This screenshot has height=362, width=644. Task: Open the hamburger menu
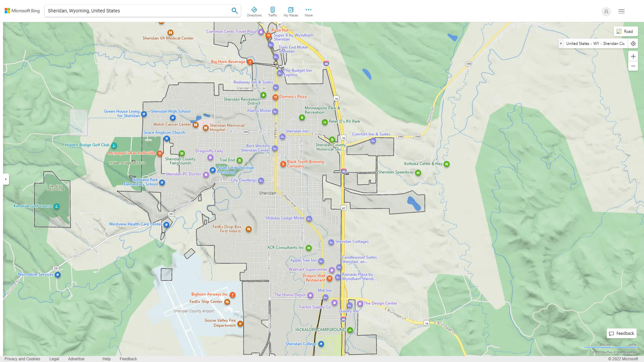click(621, 11)
